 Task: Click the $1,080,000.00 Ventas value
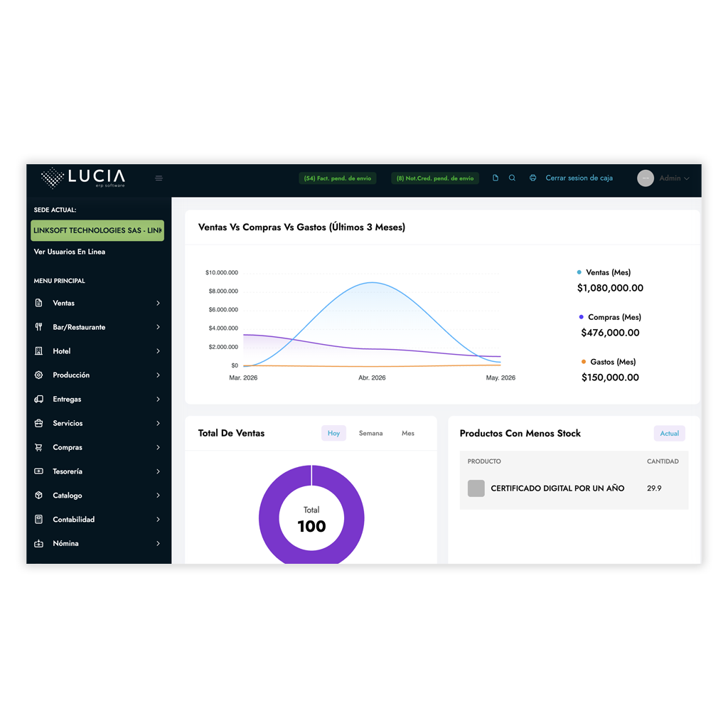click(x=610, y=288)
